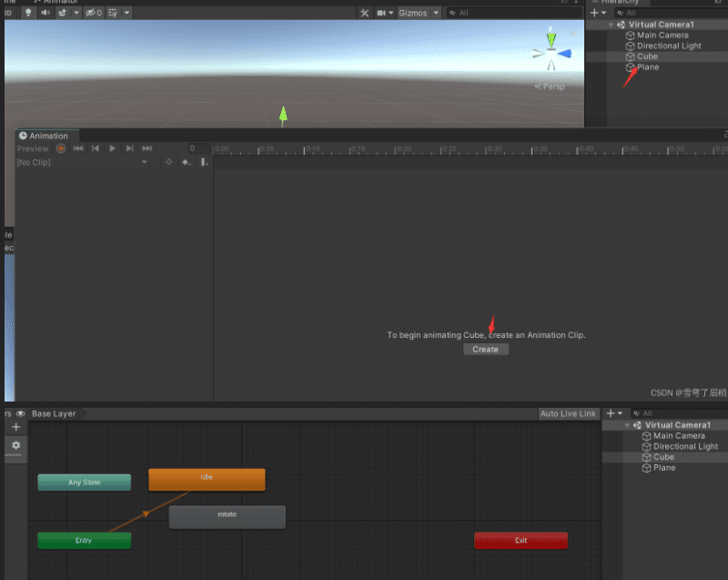The height and width of the screenshot is (580, 728).
Task: Toggle Auto Live Link
Action: [568, 413]
